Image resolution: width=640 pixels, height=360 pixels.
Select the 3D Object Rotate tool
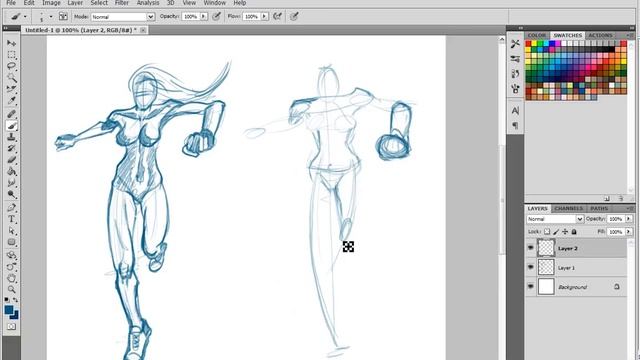click(11, 256)
